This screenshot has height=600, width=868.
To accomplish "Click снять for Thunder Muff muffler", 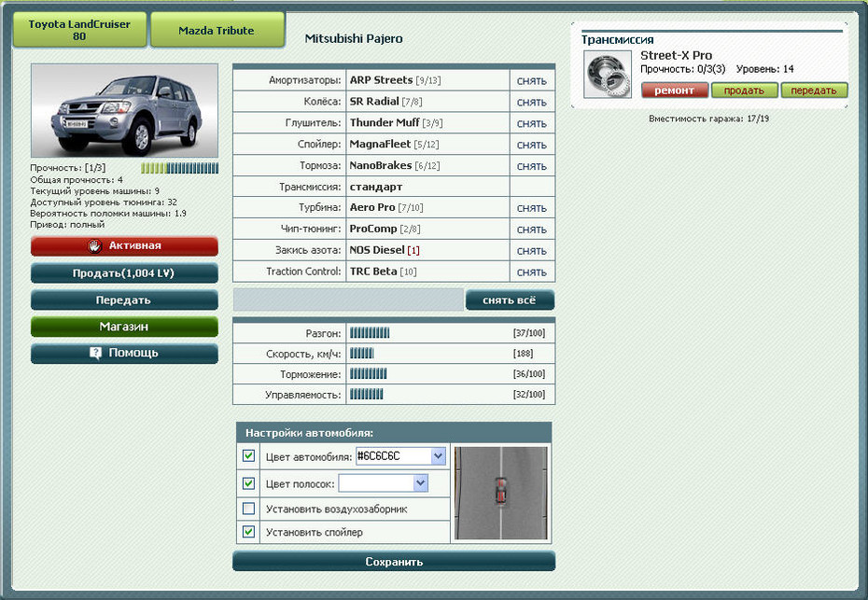I will (x=531, y=123).
